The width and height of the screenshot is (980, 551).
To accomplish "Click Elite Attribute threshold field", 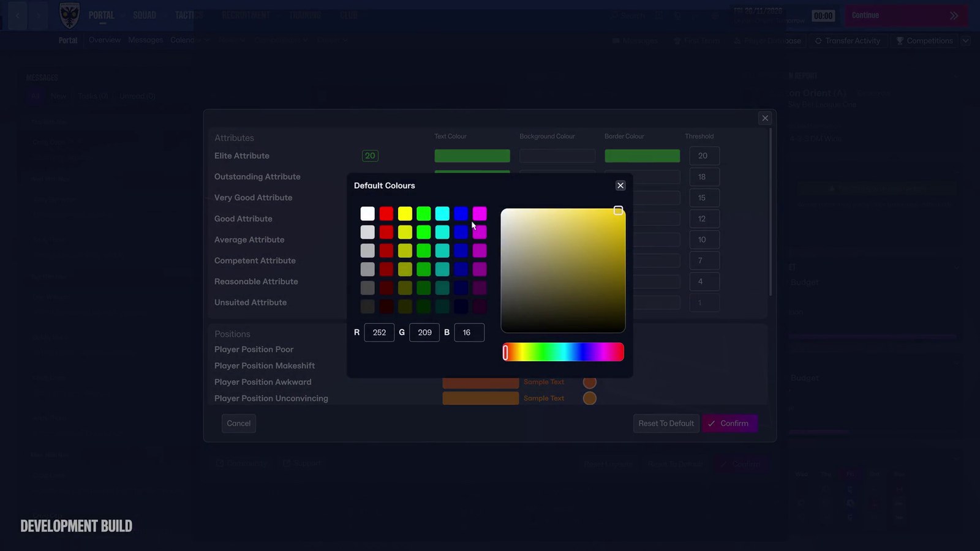I will pos(704,156).
